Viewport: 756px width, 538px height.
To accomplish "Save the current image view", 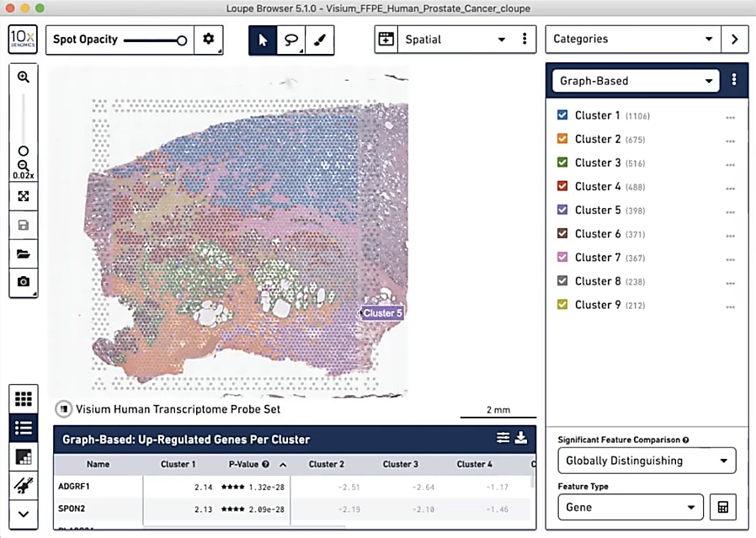I will 23,224.
